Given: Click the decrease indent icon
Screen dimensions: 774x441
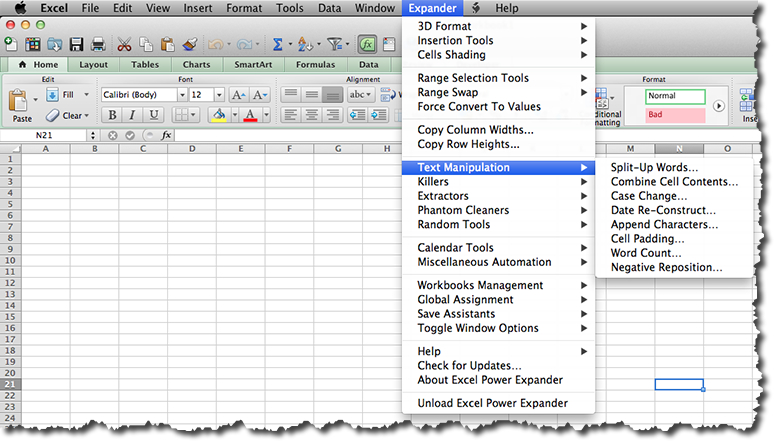Looking at the screenshot, I should click(357, 115).
